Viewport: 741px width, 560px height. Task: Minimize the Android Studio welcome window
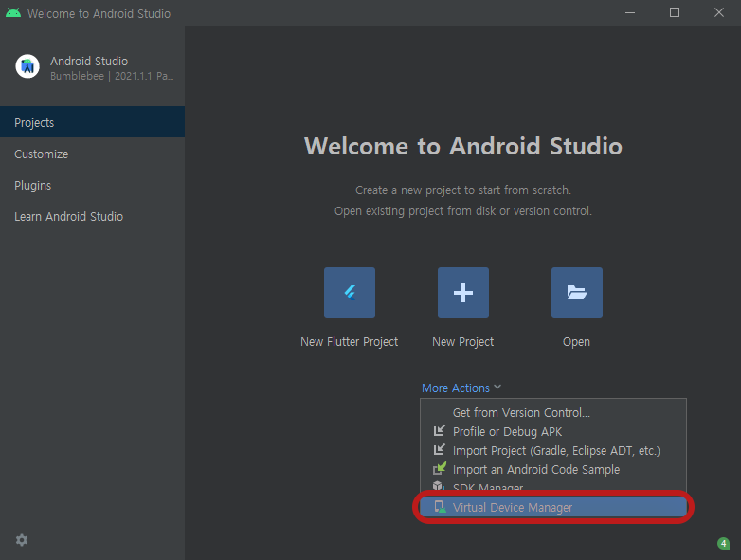(x=630, y=12)
